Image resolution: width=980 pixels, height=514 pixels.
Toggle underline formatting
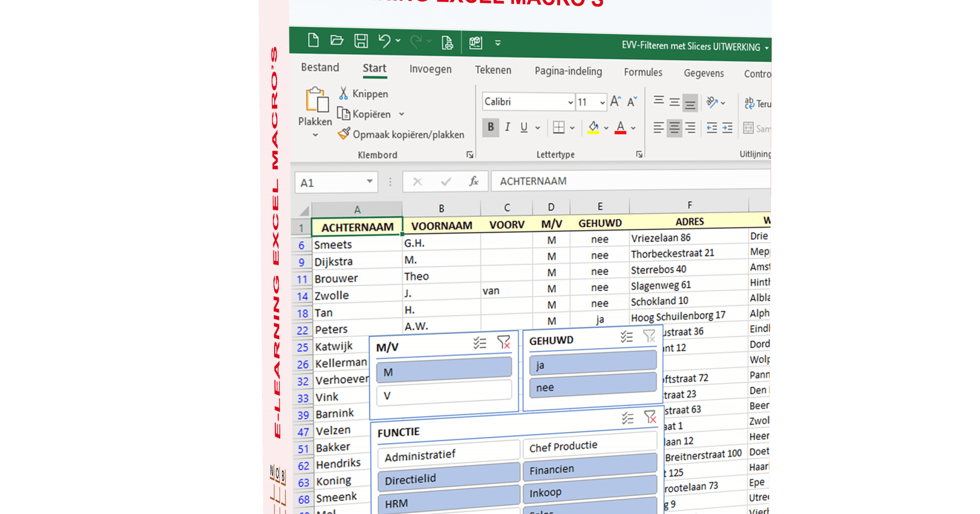coord(524,127)
